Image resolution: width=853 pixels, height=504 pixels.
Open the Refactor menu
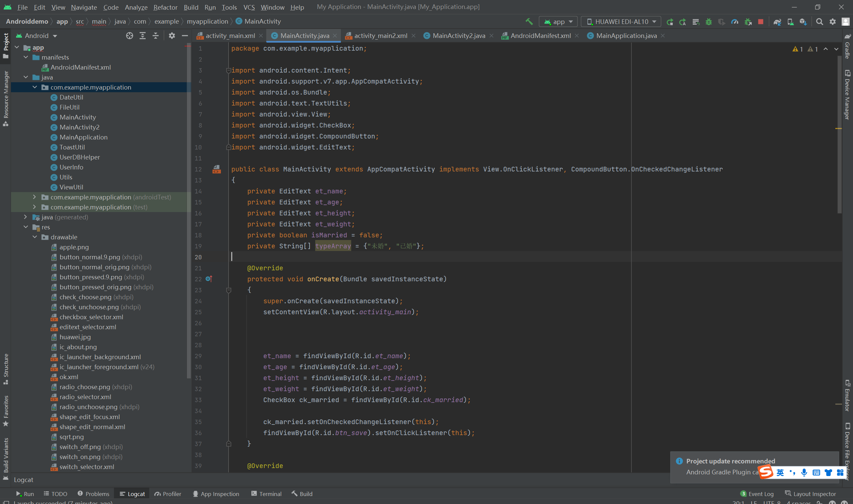click(165, 7)
